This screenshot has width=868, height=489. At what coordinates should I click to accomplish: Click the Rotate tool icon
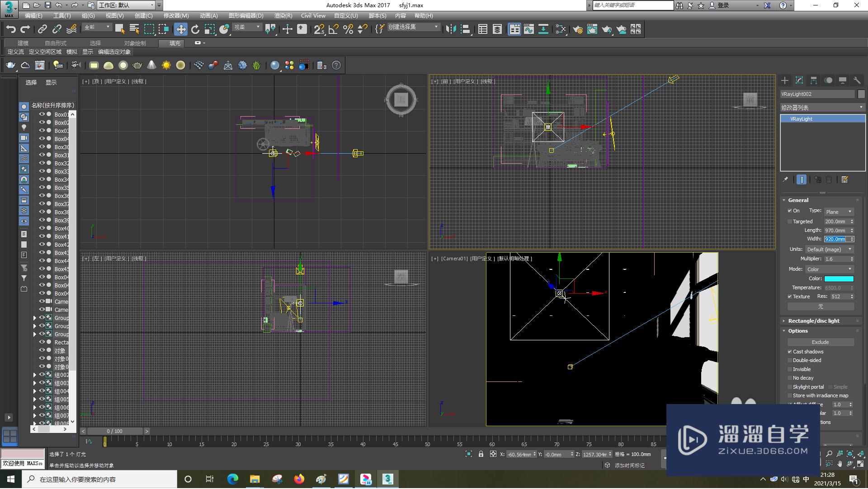point(195,29)
